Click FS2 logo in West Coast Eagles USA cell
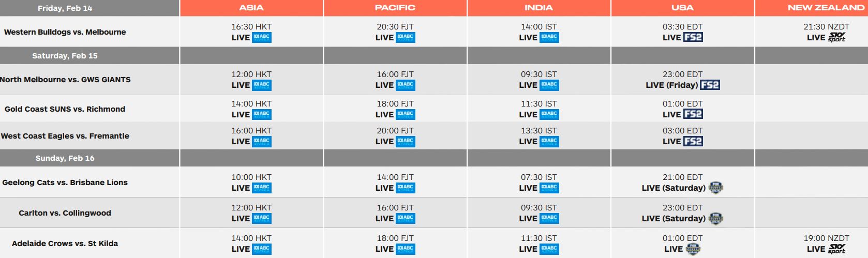 click(693, 141)
